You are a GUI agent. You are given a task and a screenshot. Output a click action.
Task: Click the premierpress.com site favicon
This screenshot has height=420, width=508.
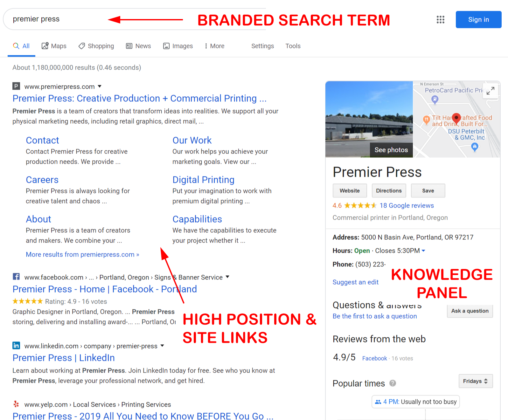click(16, 86)
